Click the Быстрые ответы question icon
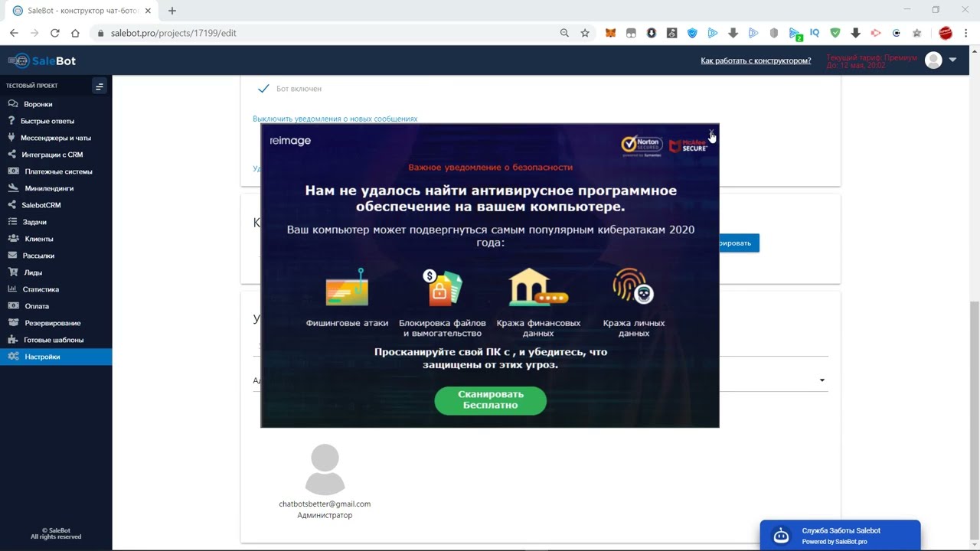The image size is (980, 551). pyautogui.click(x=12, y=120)
